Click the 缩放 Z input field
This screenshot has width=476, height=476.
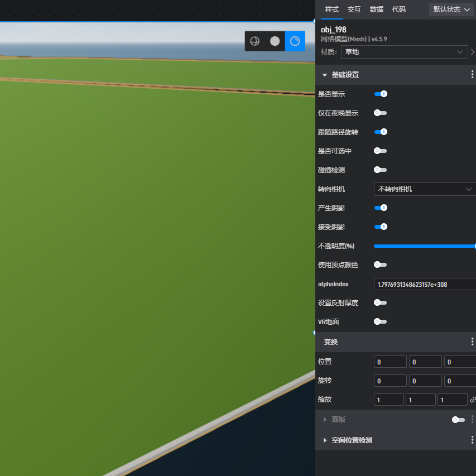(x=453, y=400)
